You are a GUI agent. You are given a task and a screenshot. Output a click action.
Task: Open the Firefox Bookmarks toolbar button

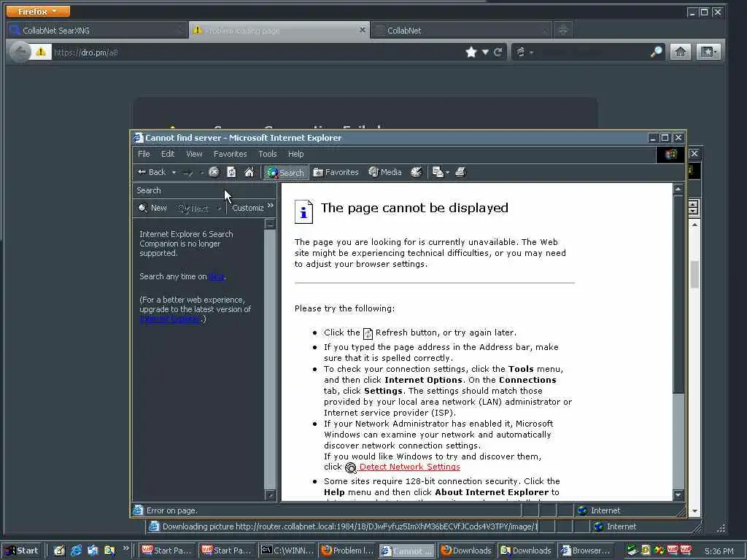(708, 52)
